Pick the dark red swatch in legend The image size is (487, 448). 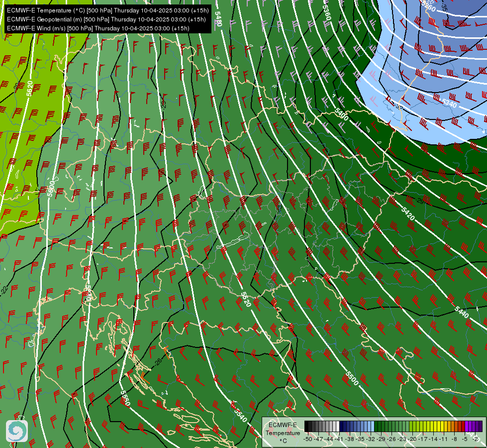click(x=463, y=426)
